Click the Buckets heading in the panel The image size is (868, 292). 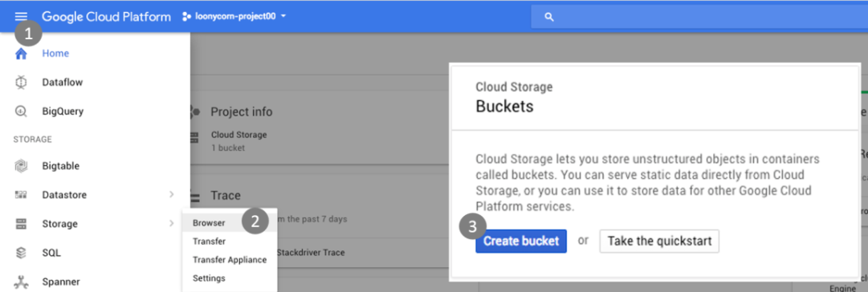click(504, 106)
